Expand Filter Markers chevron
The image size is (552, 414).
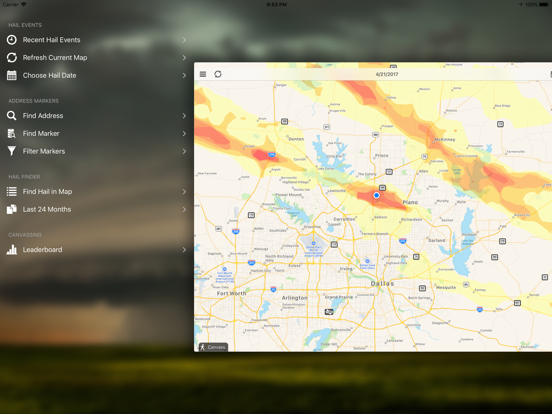tap(184, 151)
